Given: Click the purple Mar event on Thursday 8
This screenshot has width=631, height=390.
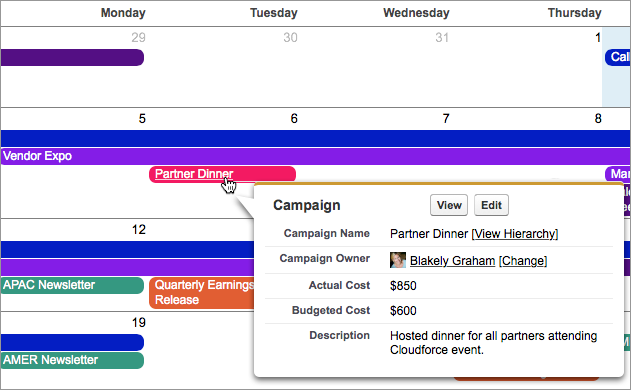Looking at the screenshot, I should point(618,174).
